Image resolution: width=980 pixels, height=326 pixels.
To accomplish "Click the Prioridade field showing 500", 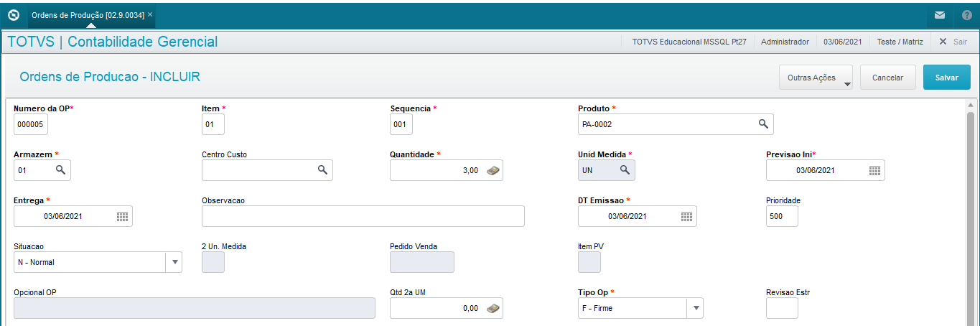I will click(x=782, y=216).
